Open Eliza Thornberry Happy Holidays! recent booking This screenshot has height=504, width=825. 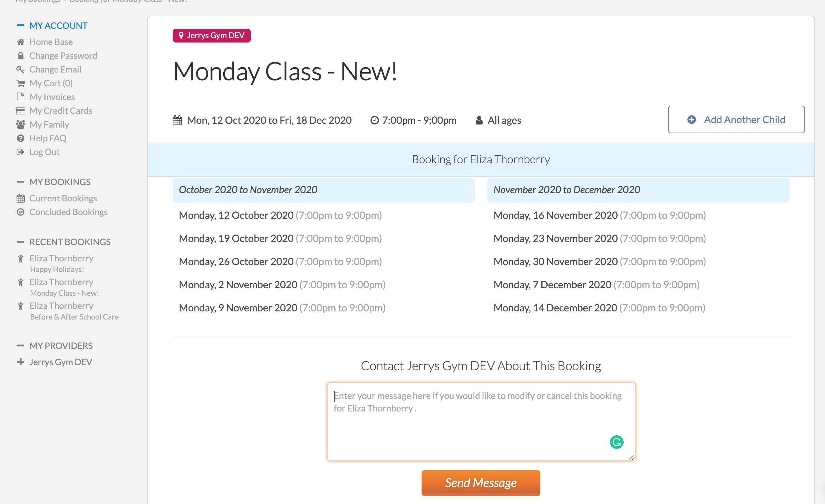[x=61, y=263]
